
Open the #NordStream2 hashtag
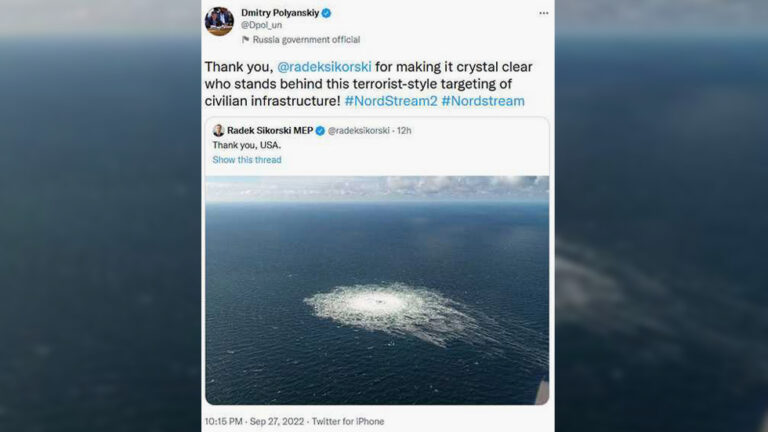pos(391,101)
